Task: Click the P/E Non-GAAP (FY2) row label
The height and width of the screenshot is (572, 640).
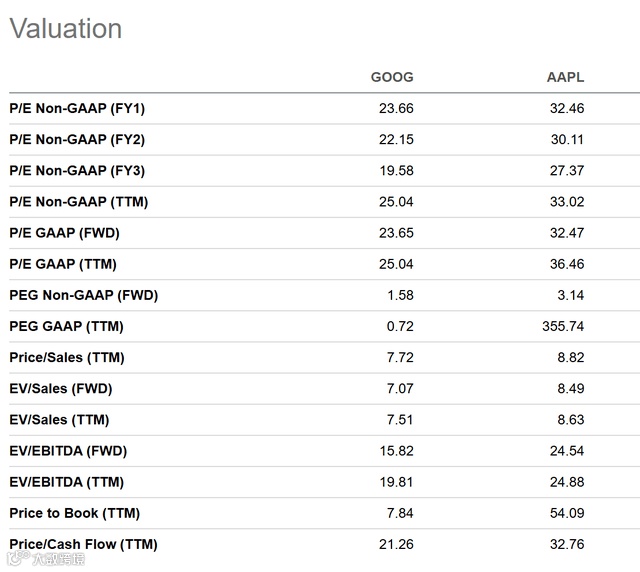Action: (77, 139)
